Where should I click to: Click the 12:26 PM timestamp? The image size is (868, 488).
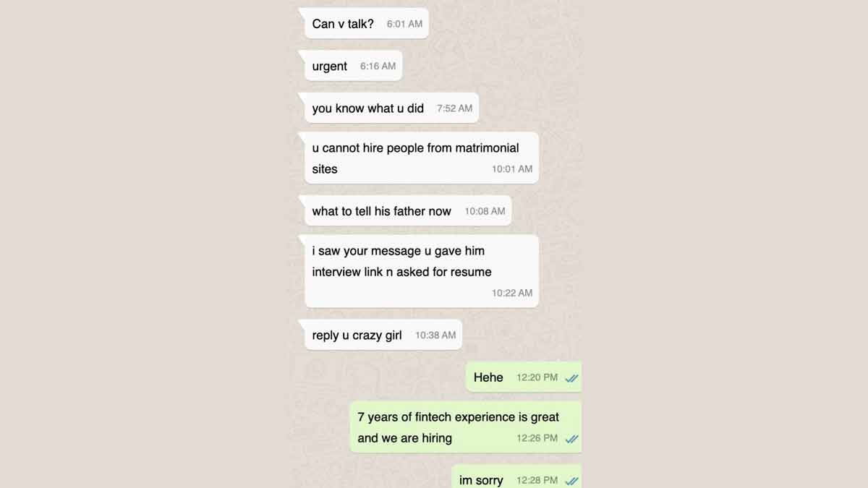tap(537, 438)
